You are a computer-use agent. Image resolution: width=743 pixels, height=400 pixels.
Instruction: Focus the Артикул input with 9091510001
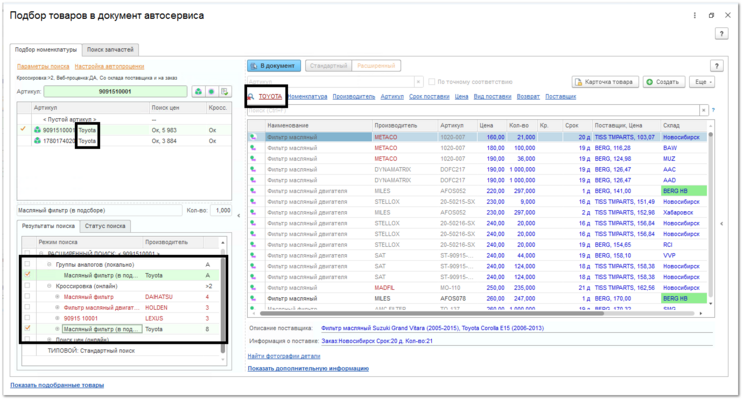click(115, 91)
